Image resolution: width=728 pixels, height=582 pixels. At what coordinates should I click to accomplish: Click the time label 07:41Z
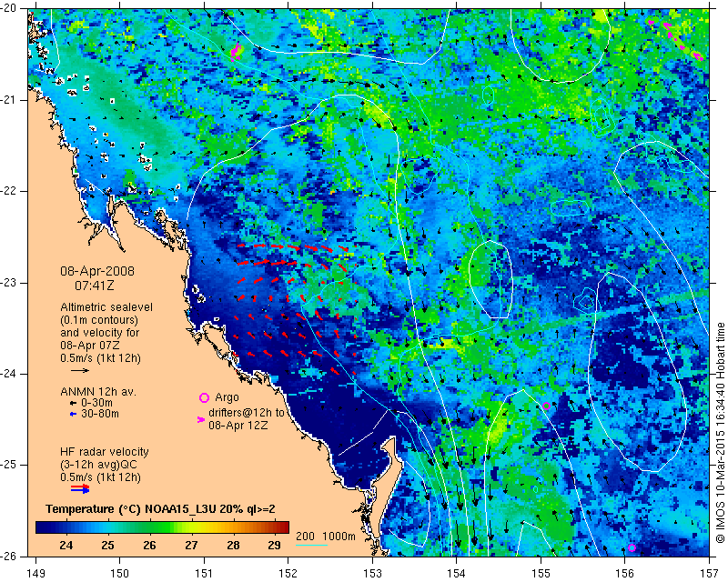pos(95,286)
